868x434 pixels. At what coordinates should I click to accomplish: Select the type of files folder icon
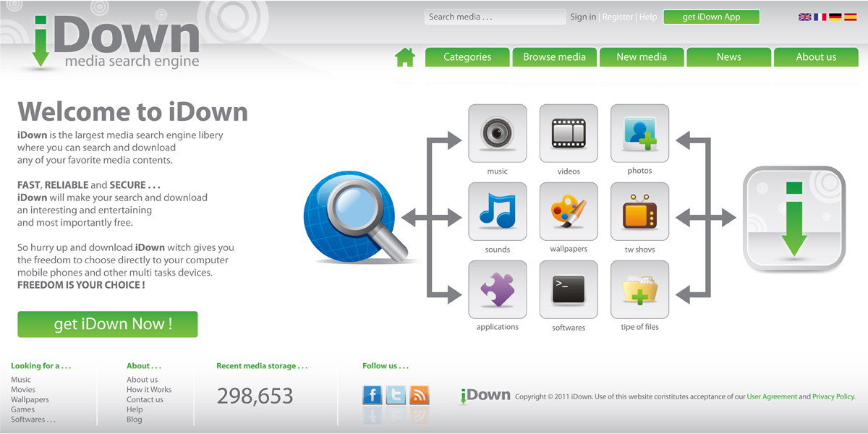click(640, 289)
